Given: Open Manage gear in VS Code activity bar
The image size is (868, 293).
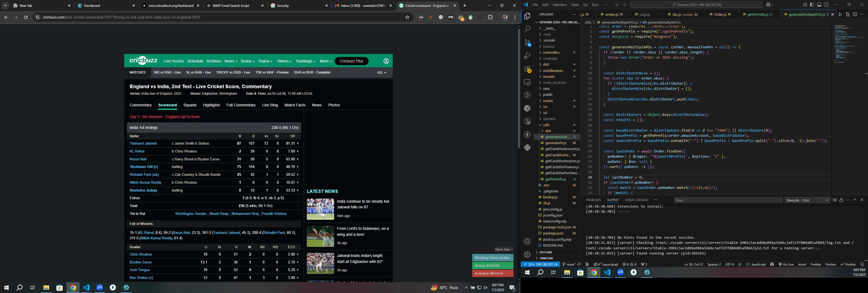Looking at the screenshot, I should [527, 254].
